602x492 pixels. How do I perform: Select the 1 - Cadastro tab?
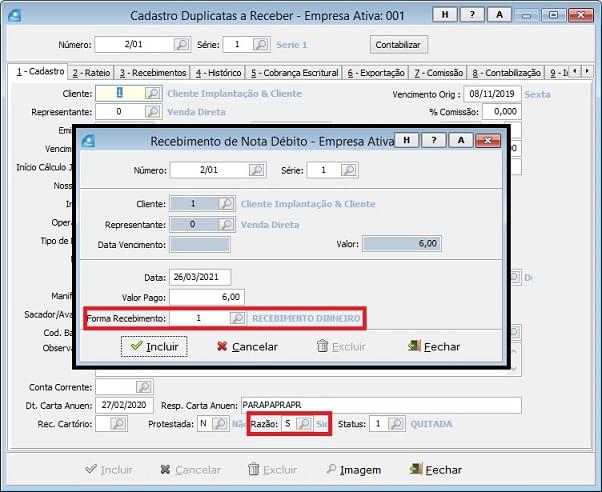pos(40,72)
